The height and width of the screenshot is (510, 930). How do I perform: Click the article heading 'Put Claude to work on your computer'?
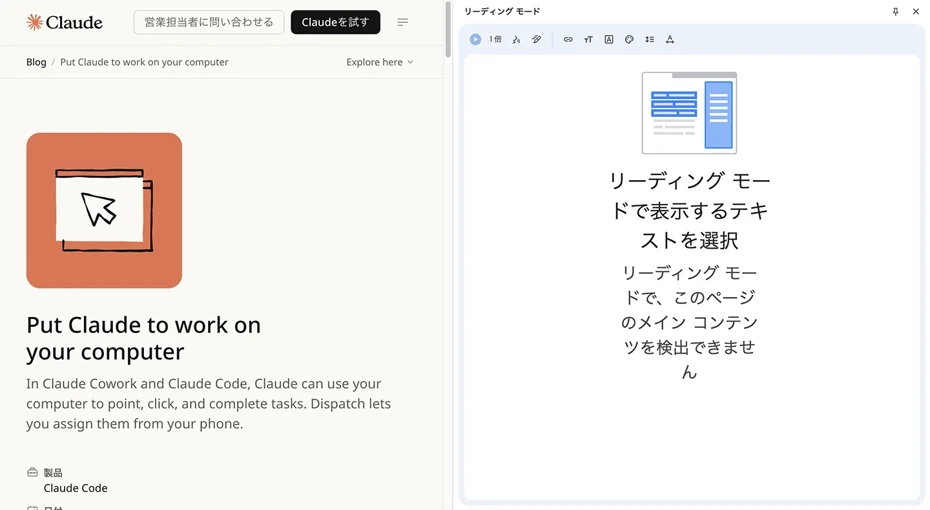pos(144,338)
